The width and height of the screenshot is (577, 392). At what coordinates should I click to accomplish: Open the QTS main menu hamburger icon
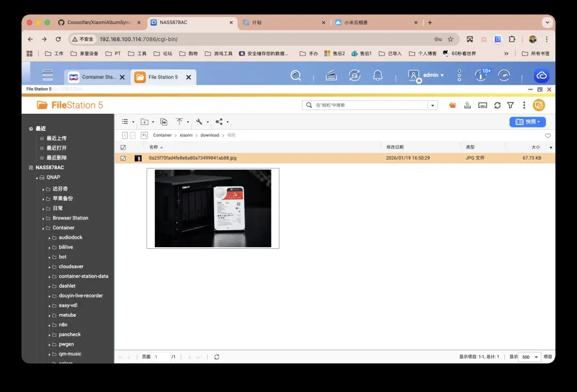48,75
